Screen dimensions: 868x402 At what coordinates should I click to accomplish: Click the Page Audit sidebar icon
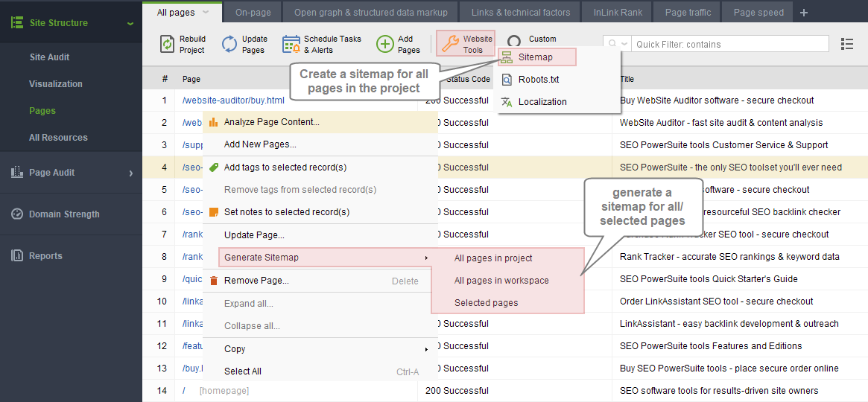(17, 172)
